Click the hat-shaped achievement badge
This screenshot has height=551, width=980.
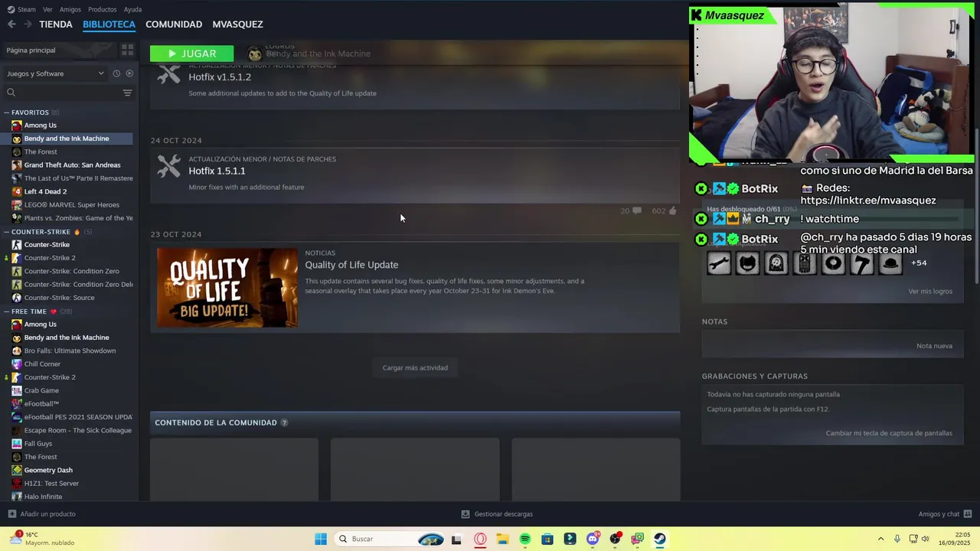tap(890, 263)
